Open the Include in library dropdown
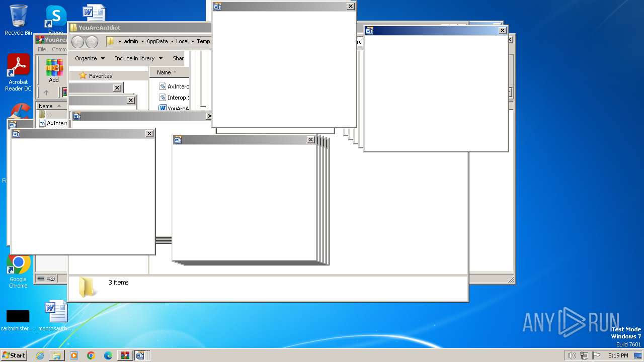 (x=138, y=58)
